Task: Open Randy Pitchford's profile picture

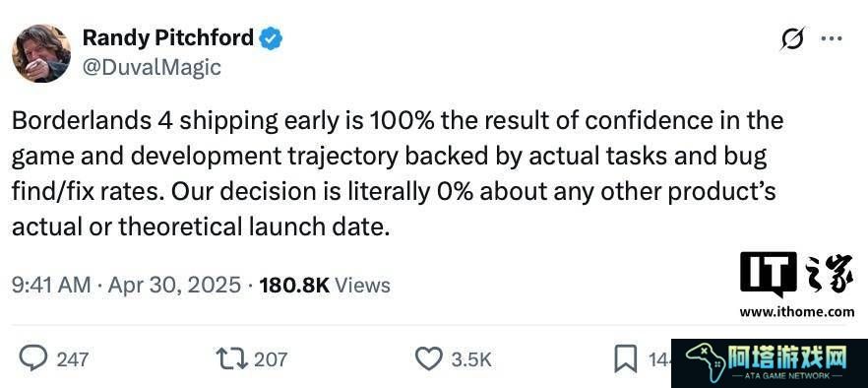Action: 41,53
